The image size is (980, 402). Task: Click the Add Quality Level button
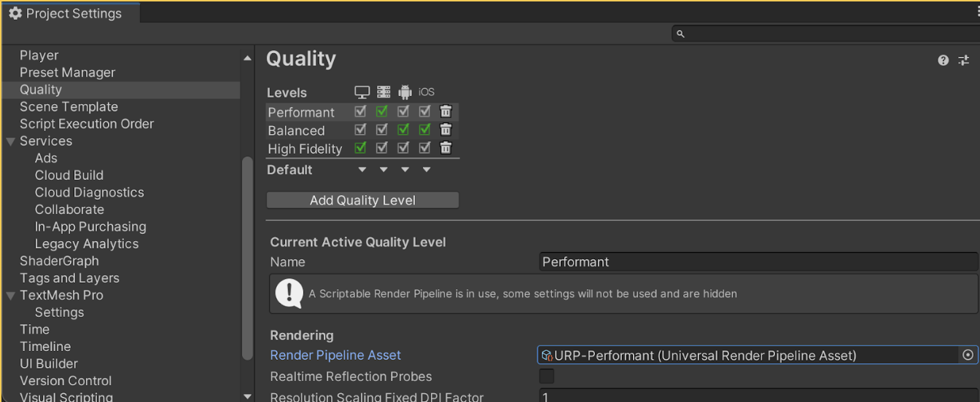[x=362, y=200]
